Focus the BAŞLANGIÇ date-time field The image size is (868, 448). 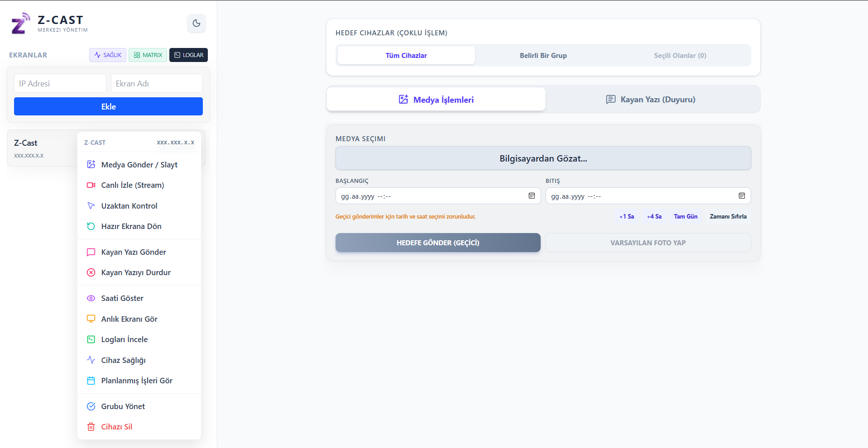438,196
